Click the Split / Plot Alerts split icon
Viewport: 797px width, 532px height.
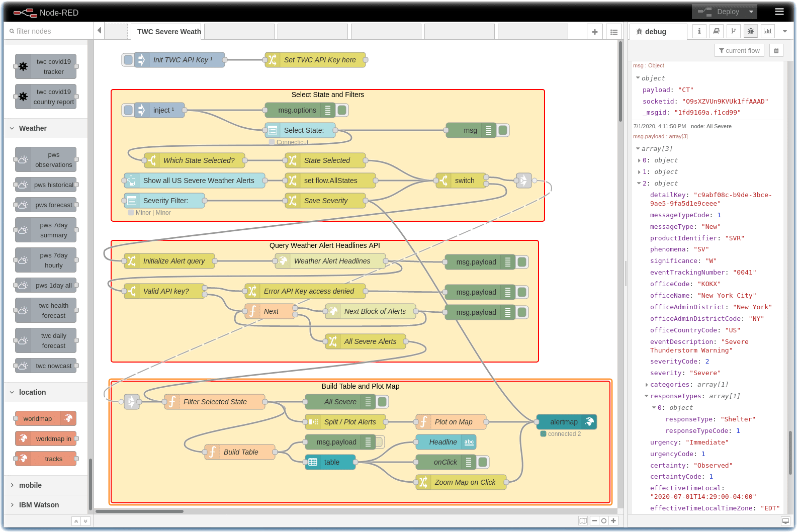313,422
